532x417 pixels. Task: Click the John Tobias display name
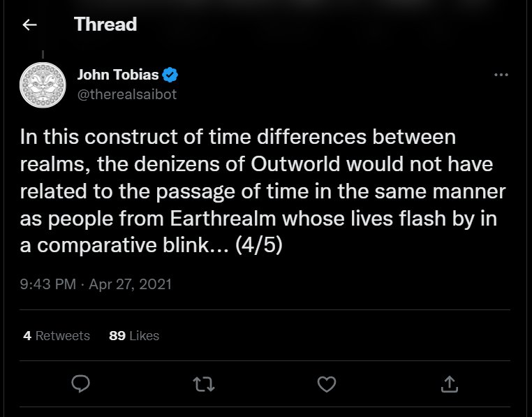click(118, 75)
